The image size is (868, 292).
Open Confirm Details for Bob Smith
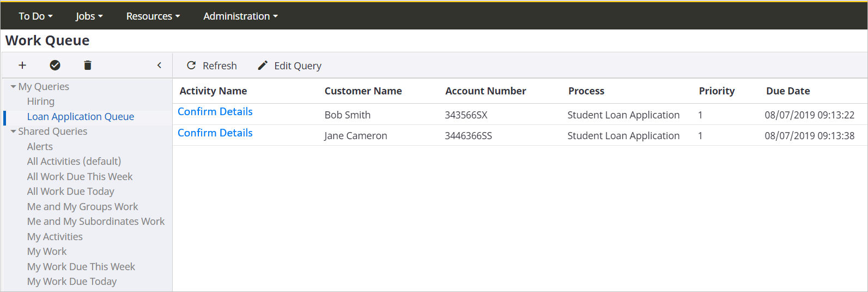point(215,112)
